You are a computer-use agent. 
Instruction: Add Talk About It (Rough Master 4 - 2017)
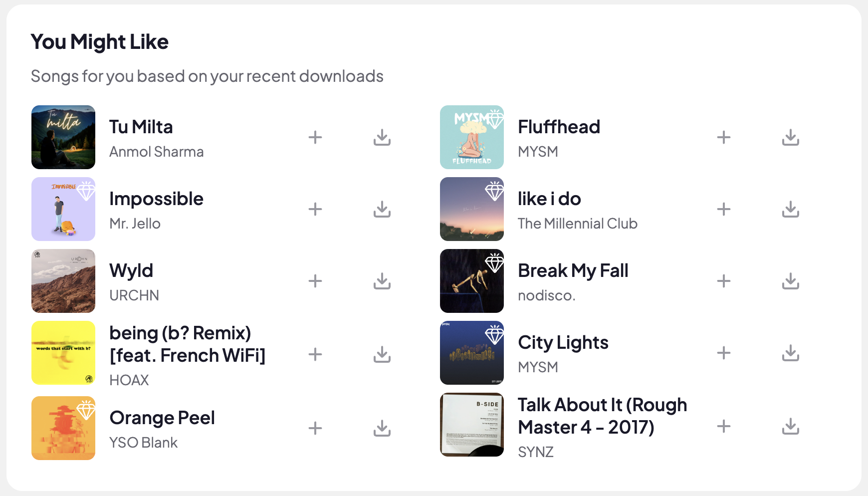pyautogui.click(x=723, y=426)
